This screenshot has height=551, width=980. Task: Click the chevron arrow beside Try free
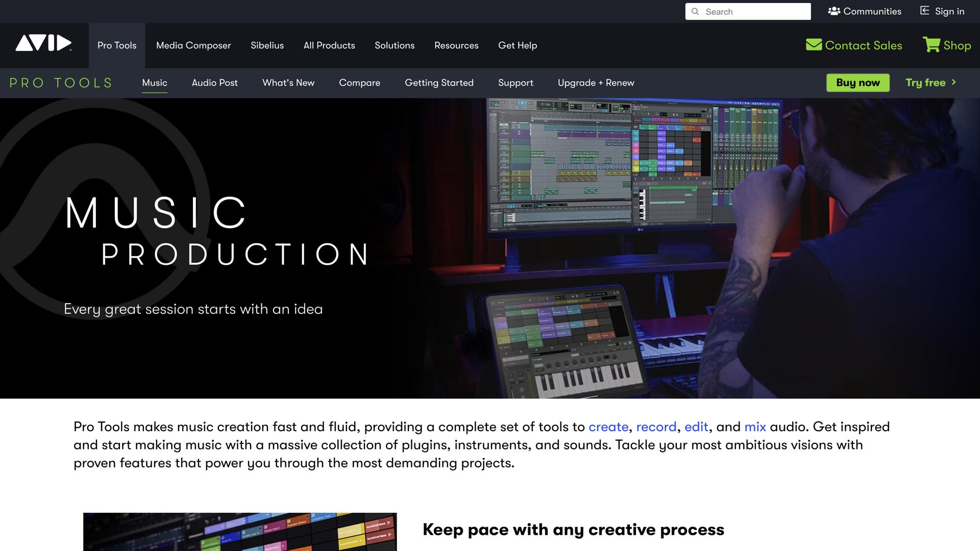click(x=954, y=83)
